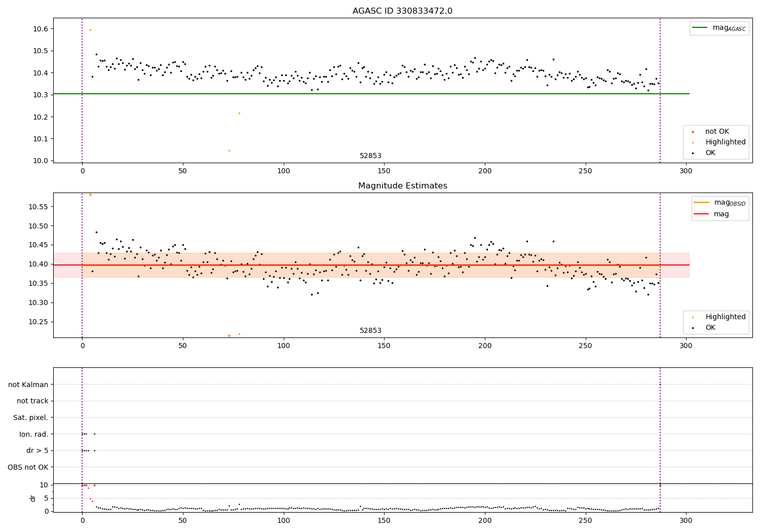This screenshot has height=532, width=760.
Task: Click the 52853 label in the middle plot
Action: point(370,331)
